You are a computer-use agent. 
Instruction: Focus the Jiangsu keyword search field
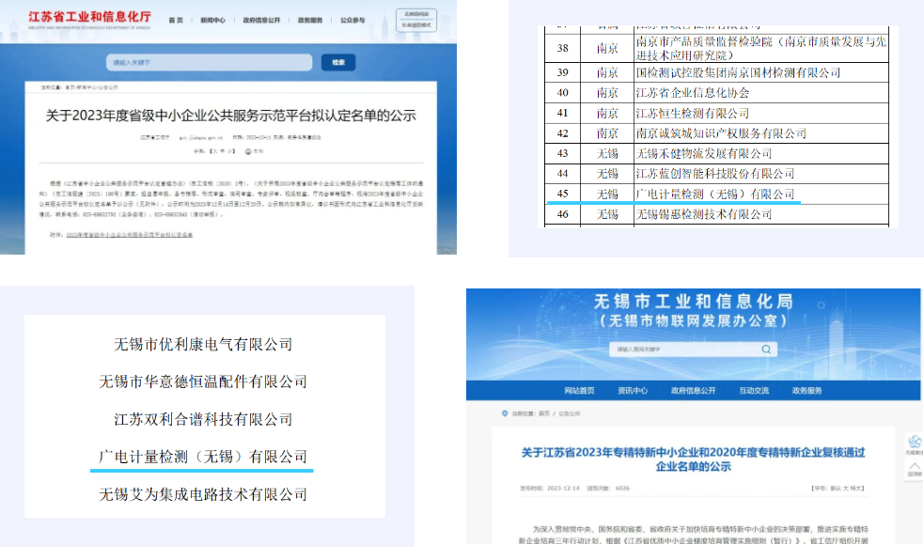207,62
